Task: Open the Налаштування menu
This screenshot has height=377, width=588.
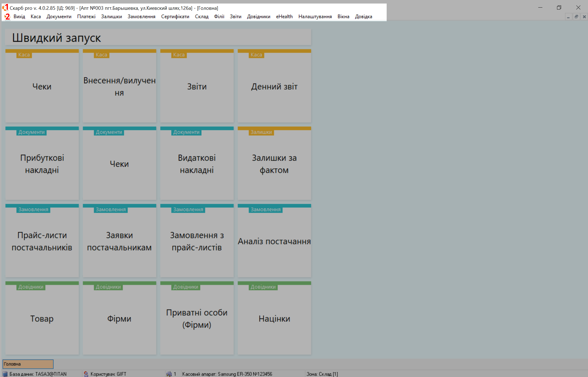Action: coord(315,17)
